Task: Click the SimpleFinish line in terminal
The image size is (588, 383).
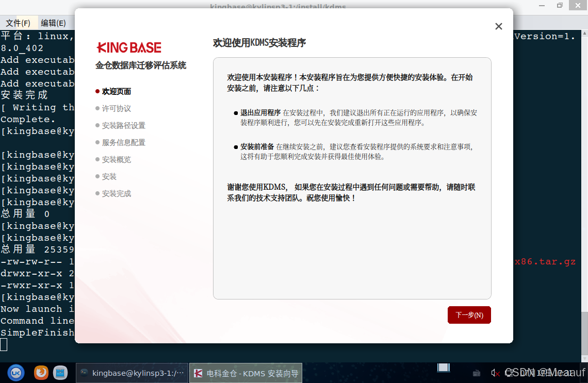Action: [x=37, y=332]
